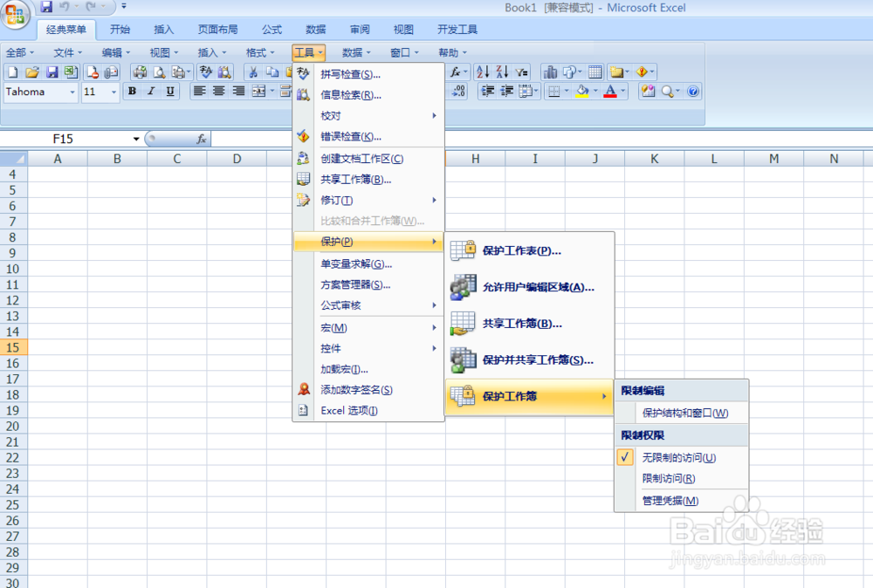This screenshot has height=588, width=873.
Task: Open the Name Box dropdown arrow
Action: click(x=136, y=139)
